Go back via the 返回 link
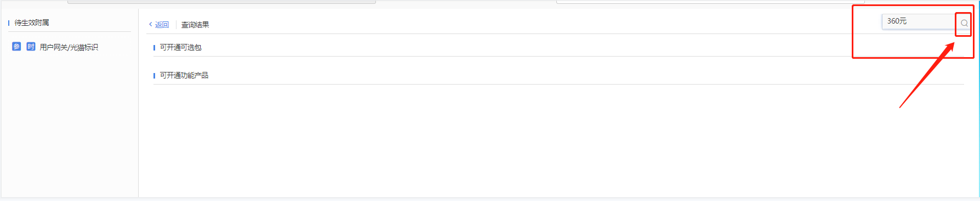The image size is (980, 201). coord(162,25)
